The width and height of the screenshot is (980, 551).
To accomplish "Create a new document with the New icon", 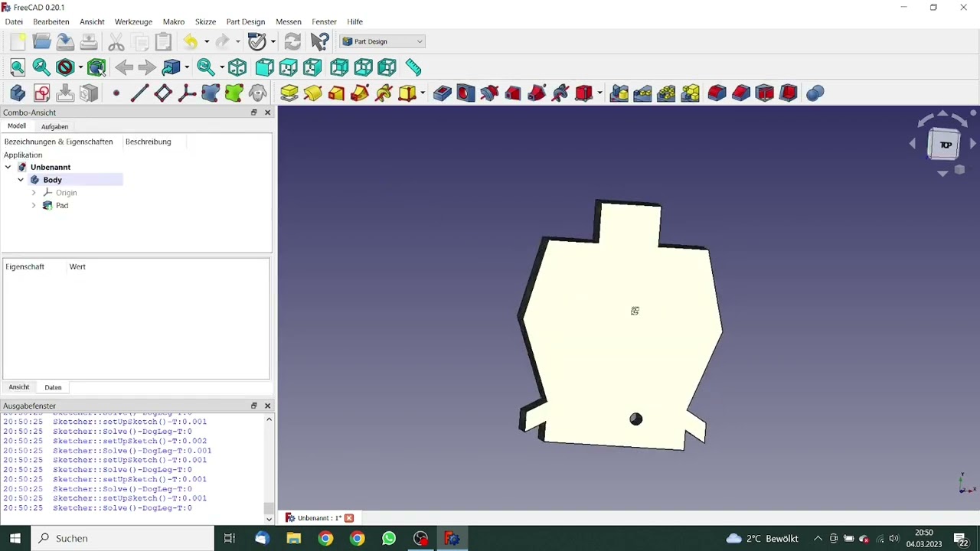I will point(18,41).
